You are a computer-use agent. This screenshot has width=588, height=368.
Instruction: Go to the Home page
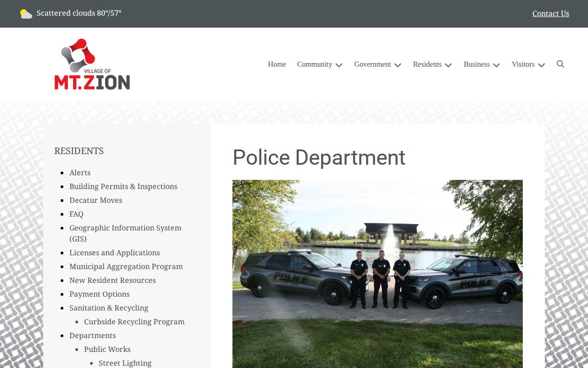[277, 64]
